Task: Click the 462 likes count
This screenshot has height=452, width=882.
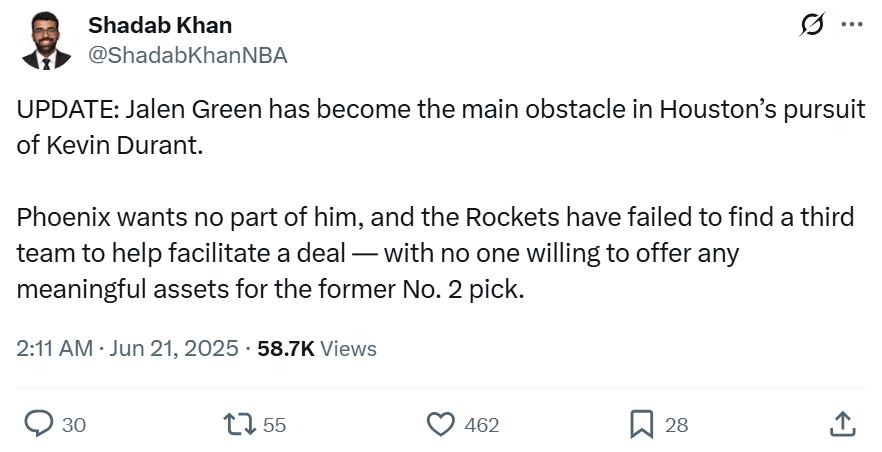Action: point(482,425)
